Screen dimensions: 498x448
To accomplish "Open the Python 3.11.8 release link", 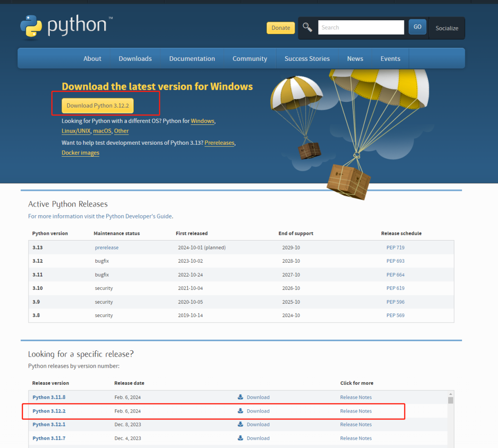I will tap(49, 397).
